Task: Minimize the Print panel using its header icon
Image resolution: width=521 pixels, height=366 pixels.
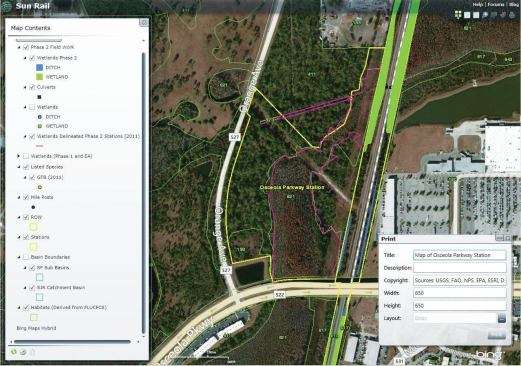Action: pos(499,238)
